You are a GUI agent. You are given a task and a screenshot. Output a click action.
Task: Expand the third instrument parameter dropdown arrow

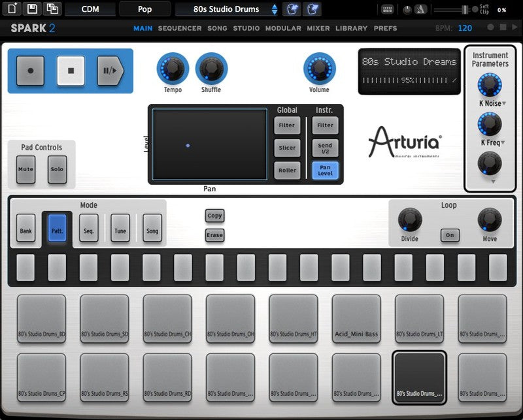493,182
